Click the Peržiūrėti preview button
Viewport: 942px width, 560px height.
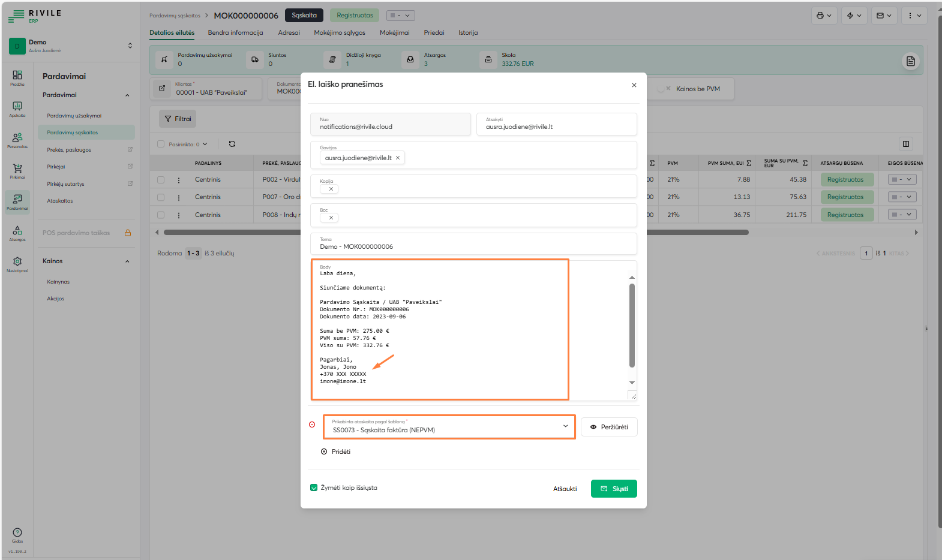click(x=608, y=427)
